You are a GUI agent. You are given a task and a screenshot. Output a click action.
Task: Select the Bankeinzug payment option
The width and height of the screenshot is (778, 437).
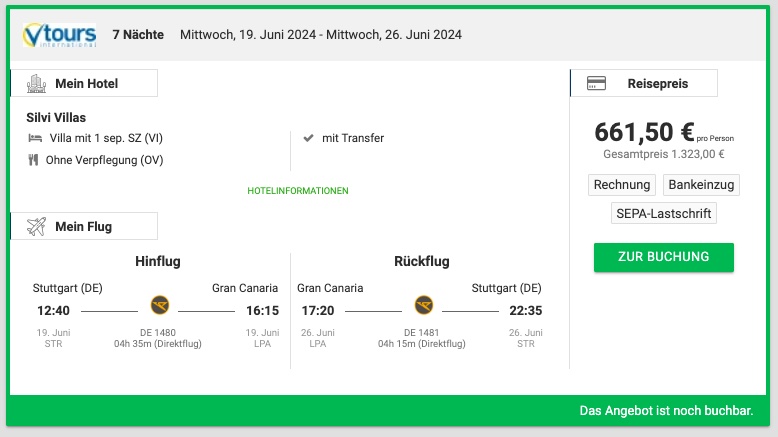(701, 185)
